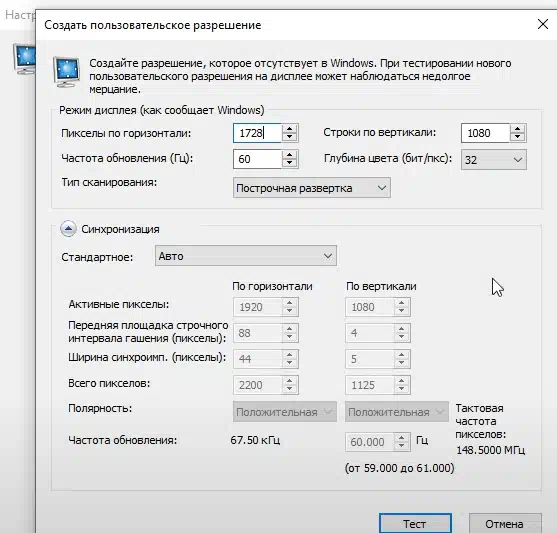Decrease vertical lines with down arrow
Viewport: 557px width, 533px height.
[518, 137]
